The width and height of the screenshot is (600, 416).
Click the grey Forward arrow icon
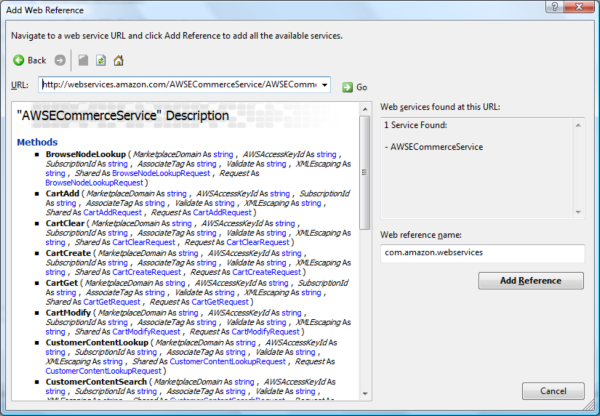pos(60,60)
